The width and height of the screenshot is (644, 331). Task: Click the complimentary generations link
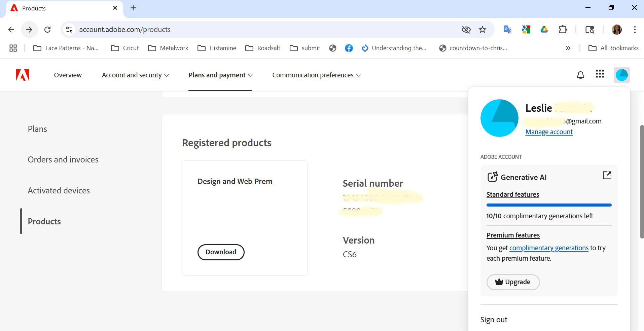(x=549, y=248)
